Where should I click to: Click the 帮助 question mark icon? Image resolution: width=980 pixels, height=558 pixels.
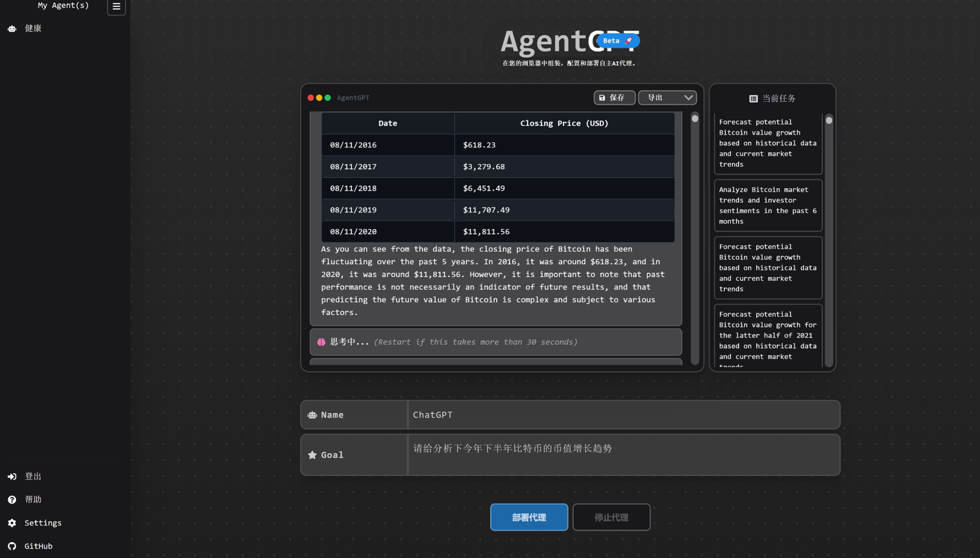12,499
